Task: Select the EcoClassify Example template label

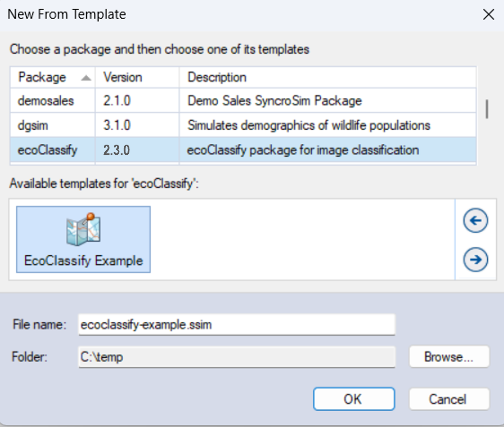Action: (83, 261)
